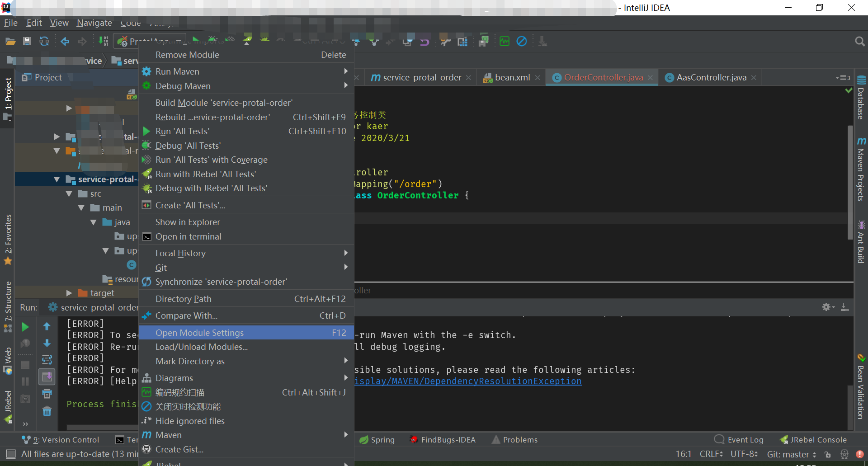Viewport: 868px width, 466px height.
Task: Toggle 关闭实时检测功能 in context menu
Action: coord(246,407)
